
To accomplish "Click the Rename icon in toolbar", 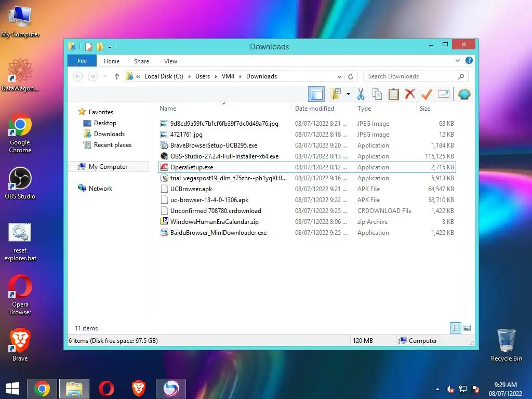I will [x=444, y=94].
